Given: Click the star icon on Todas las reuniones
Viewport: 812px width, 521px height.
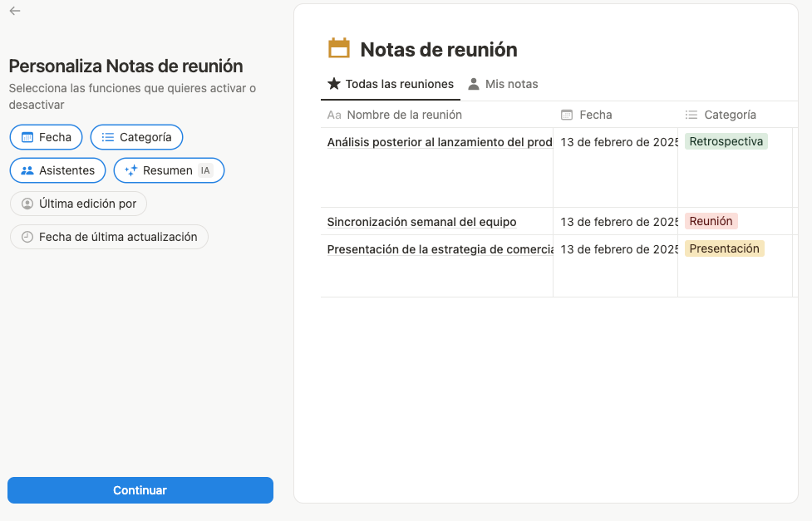Looking at the screenshot, I should 334,84.
